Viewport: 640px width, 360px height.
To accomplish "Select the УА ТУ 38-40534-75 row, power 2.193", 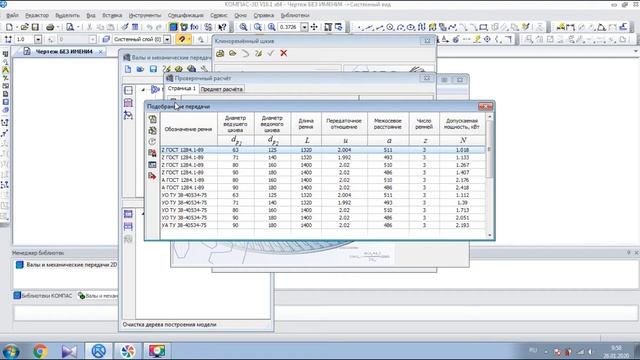I will click(x=323, y=225).
